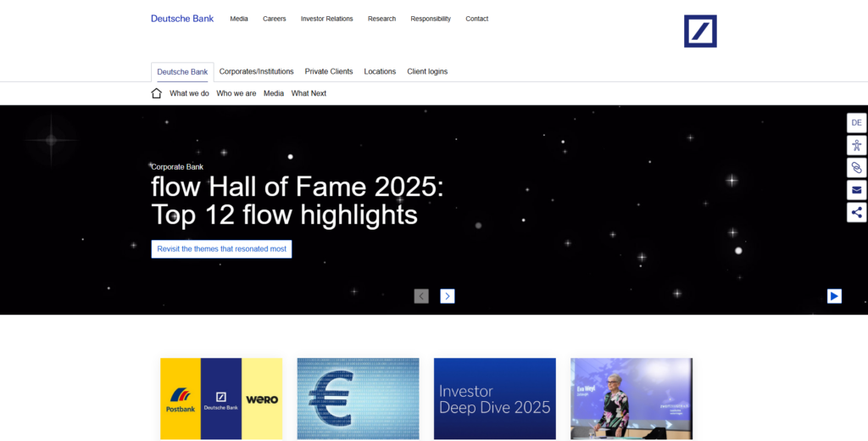Switch language to DE
This screenshot has width=868, height=441.
[856, 123]
